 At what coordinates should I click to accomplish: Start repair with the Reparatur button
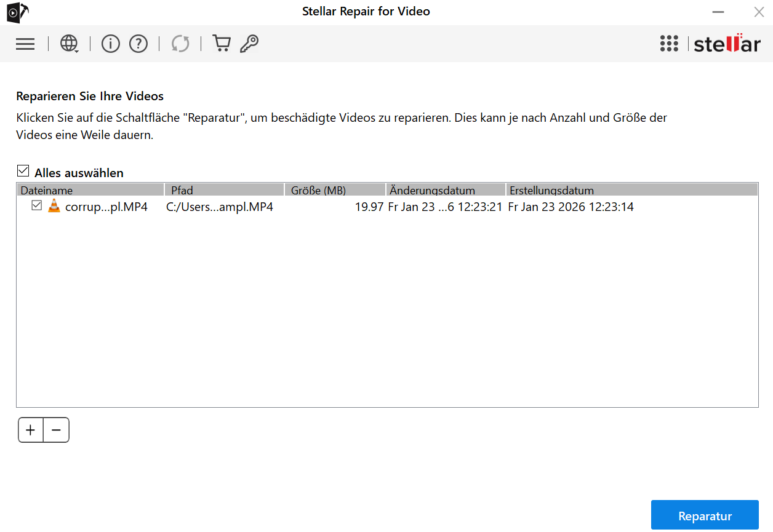click(x=705, y=515)
